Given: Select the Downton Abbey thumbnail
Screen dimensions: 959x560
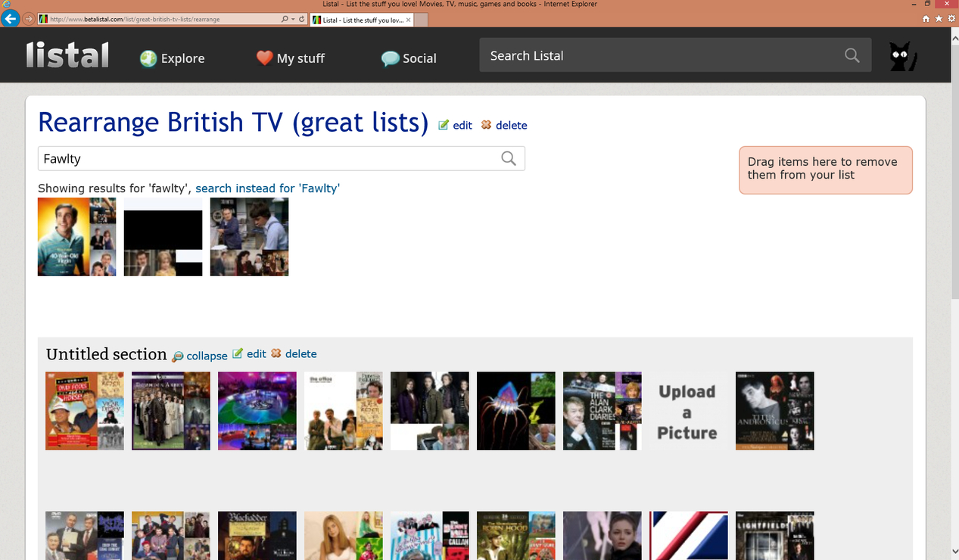Looking at the screenshot, I should tap(171, 411).
